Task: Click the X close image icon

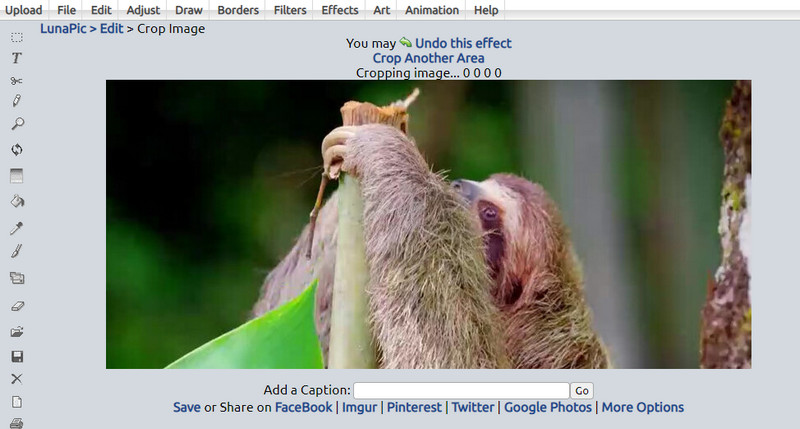Action: [x=16, y=379]
